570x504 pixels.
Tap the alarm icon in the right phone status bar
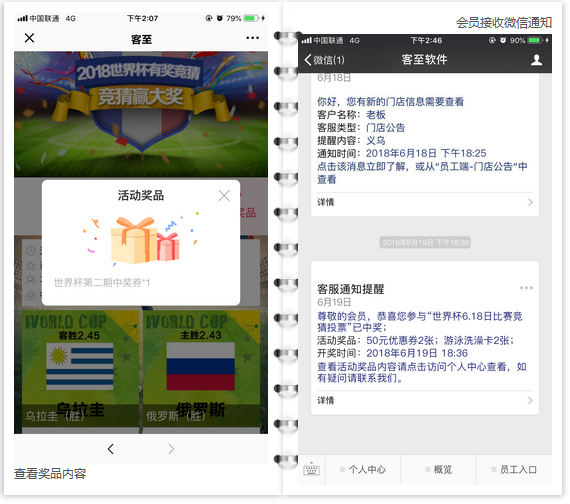[503, 40]
